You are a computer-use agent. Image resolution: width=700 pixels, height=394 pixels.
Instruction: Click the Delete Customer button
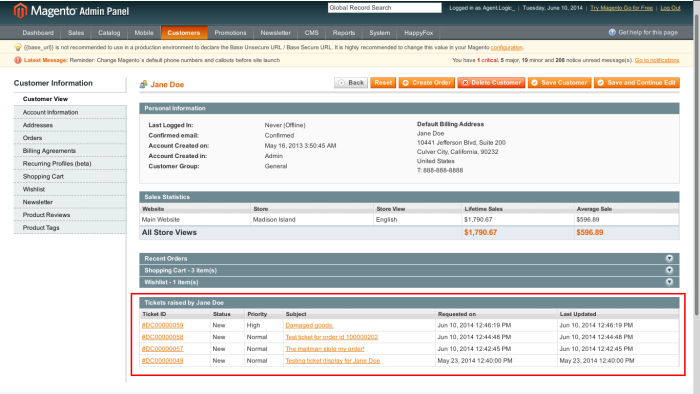(491, 83)
